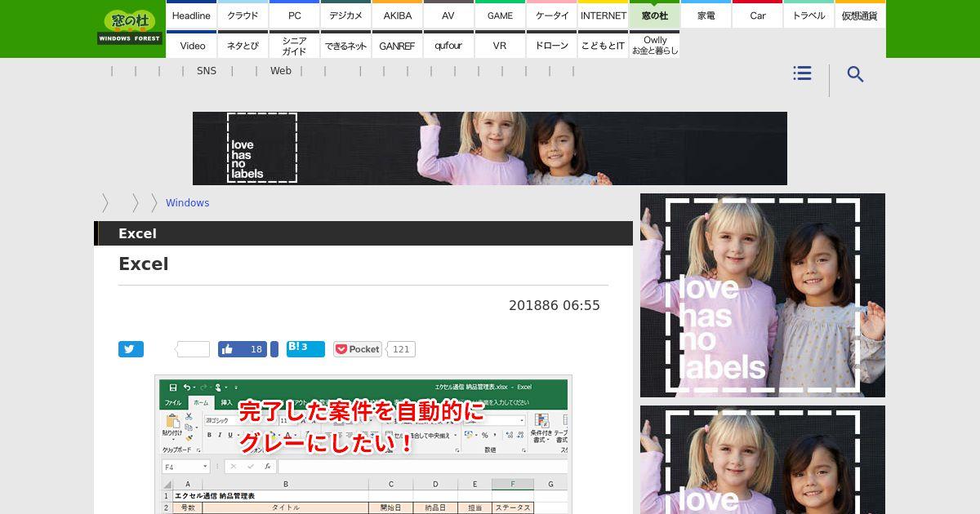Click the first sidebar love has no labels ad
The image size is (980, 514).
pos(763,295)
